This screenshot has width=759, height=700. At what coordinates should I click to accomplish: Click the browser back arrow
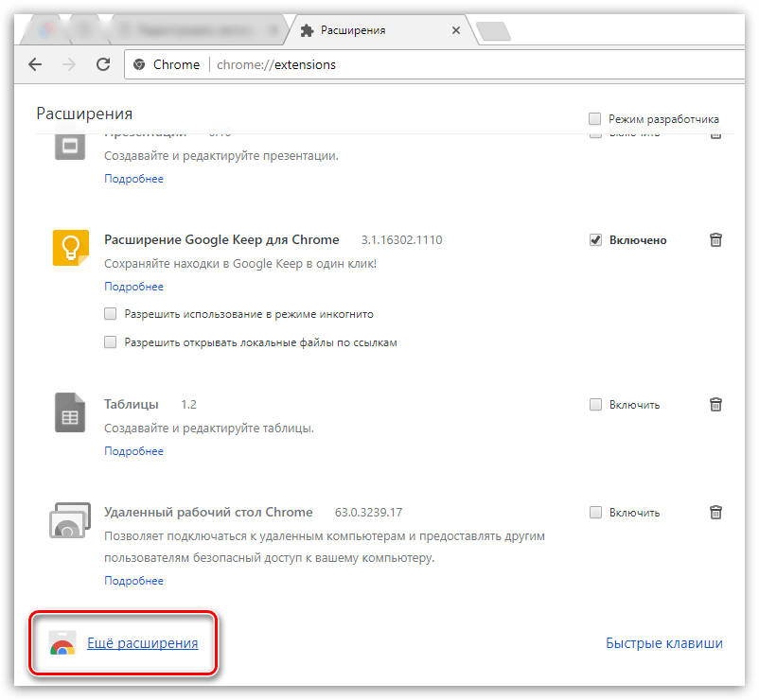[35, 64]
